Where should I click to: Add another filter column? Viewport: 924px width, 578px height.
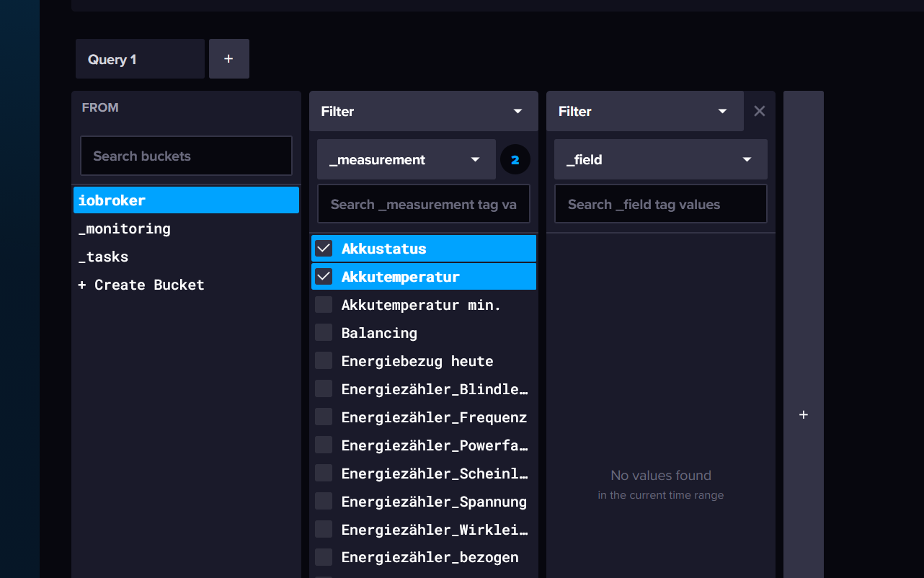804,415
